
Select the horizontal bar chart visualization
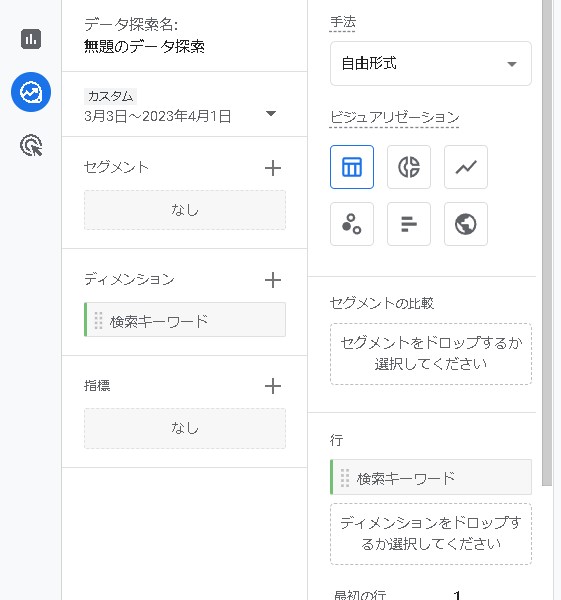tap(409, 224)
